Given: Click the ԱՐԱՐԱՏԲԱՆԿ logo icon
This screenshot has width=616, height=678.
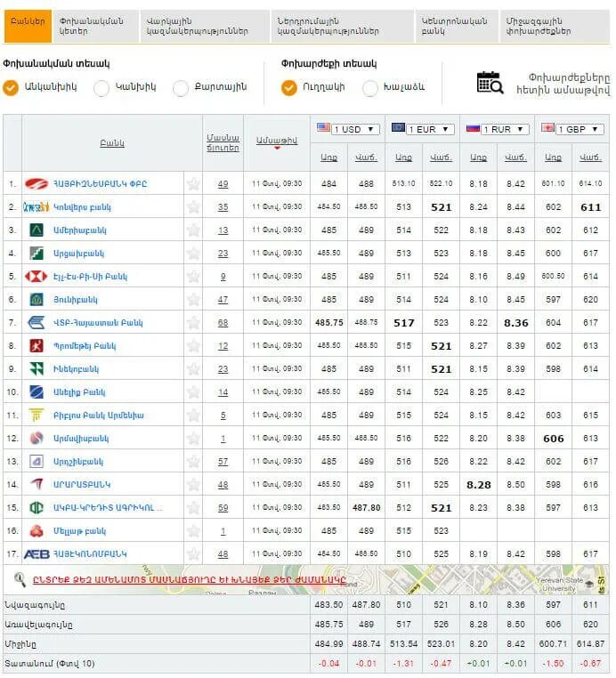Looking at the screenshot, I should point(36,484).
